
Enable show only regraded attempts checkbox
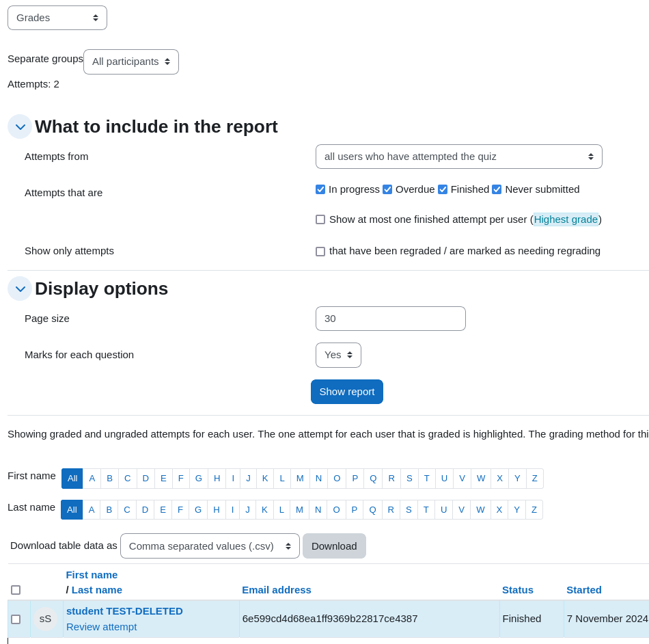[x=320, y=252]
